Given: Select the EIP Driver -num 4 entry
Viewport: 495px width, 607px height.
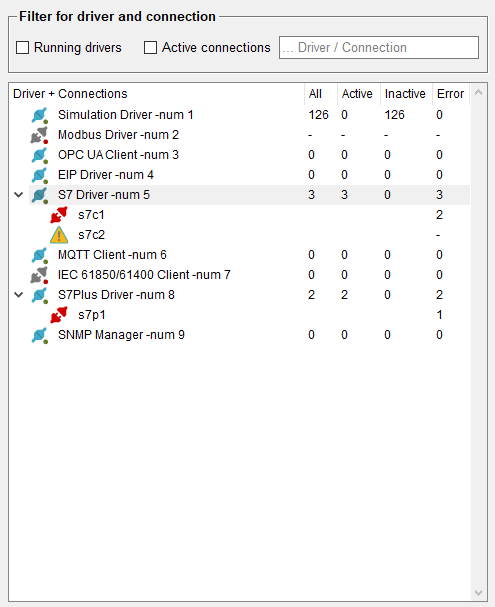Looking at the screenshot, I should 250,175.
